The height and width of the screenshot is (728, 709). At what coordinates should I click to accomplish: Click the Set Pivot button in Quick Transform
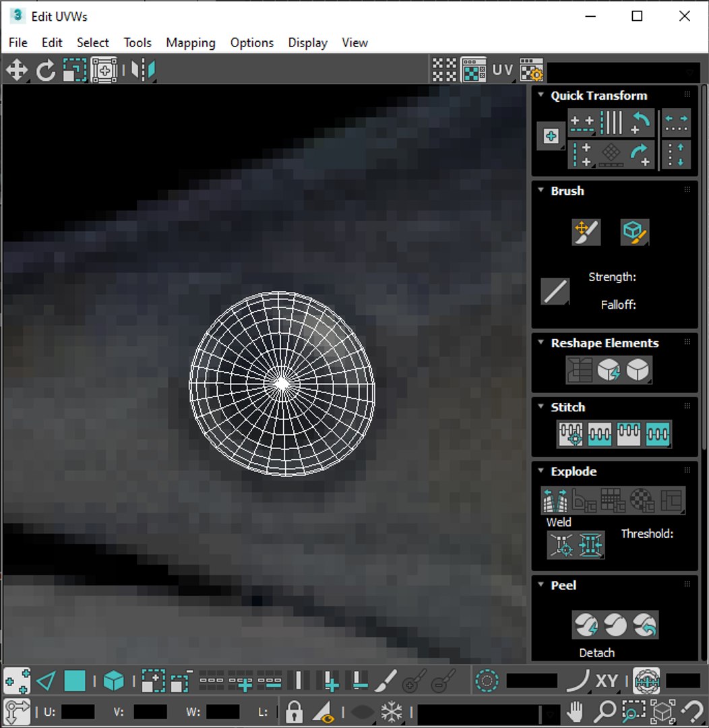tap(551, 136)
